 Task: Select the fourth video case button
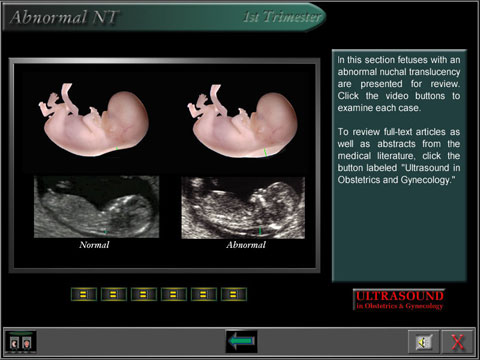click(174, 294)
